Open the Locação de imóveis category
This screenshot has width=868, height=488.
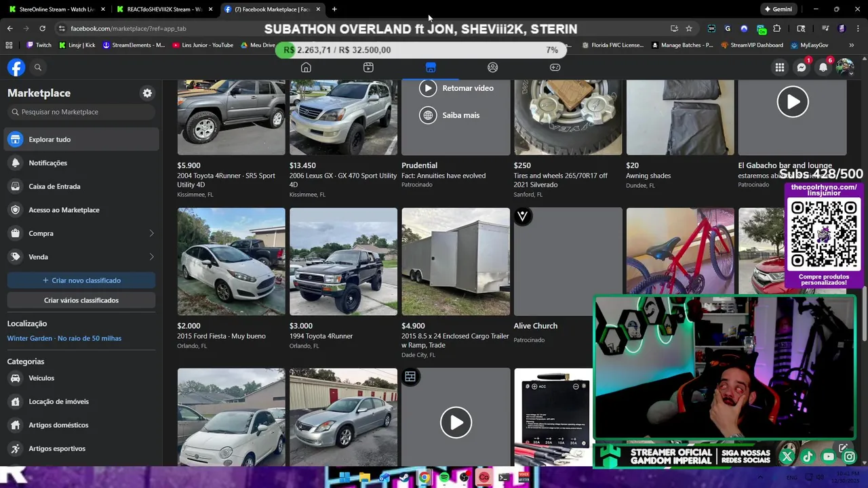(x=81, y=401)
